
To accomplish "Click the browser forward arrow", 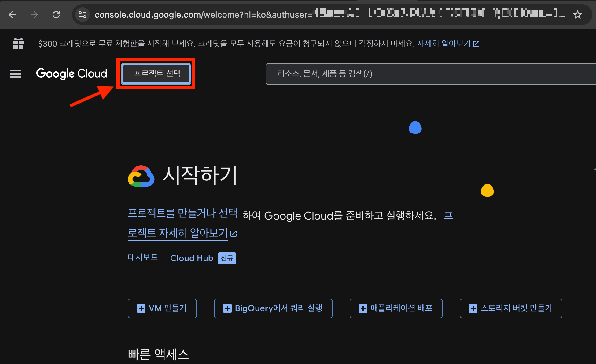I will pos(34,15).
